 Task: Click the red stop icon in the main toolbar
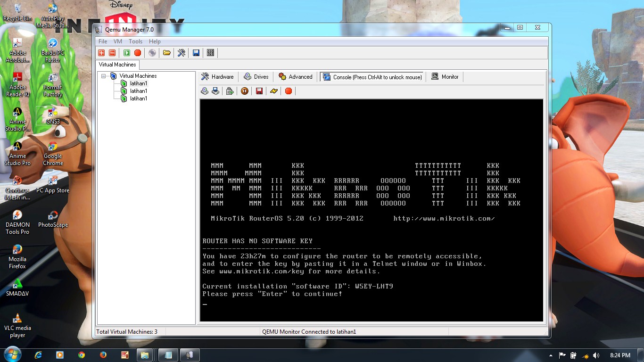[x=137, y=53]
